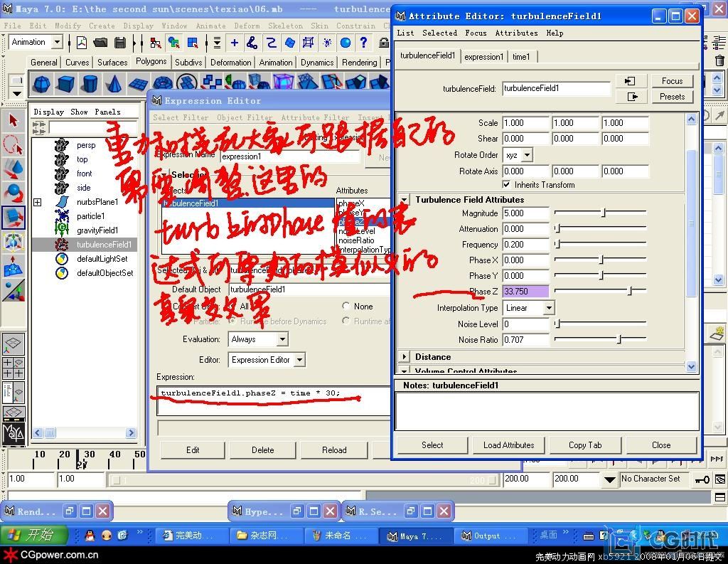Activate the Soft Modification tool

pyautogui.click(x=13, y=266)
